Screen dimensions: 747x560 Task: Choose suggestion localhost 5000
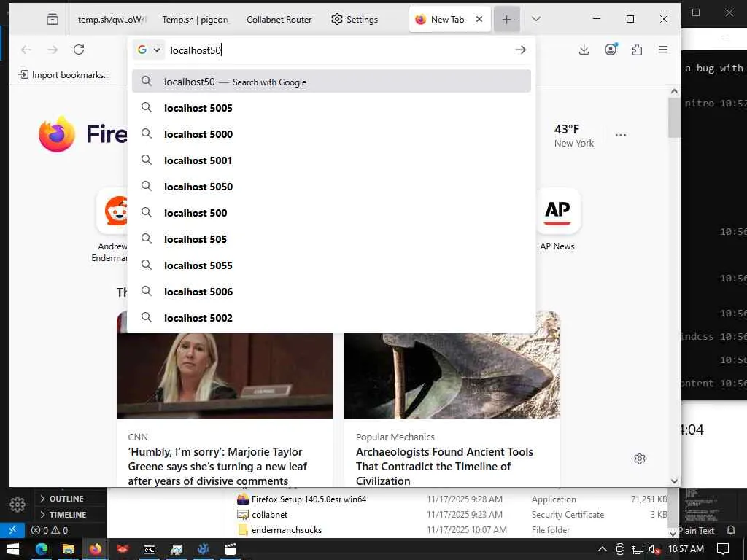(332, 134)
